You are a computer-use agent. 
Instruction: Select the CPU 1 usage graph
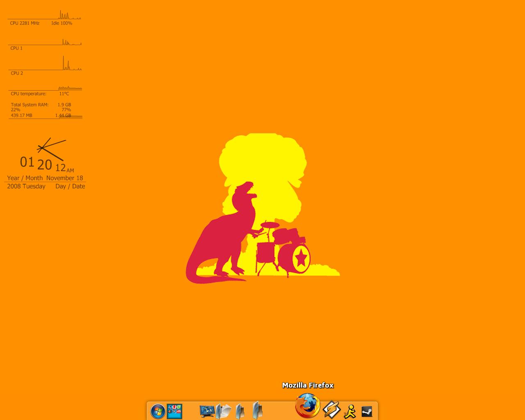coord(45,41)
